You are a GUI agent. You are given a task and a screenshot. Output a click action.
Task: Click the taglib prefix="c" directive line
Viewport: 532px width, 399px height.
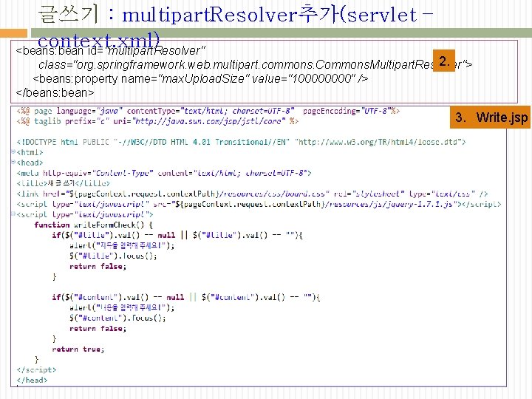tap(157, 121)
